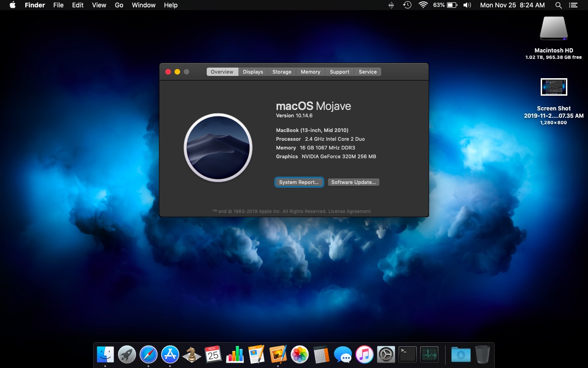Open Spotlight search magnifier icon
Image resolution: width=588 pixels, height=368 pixels.
559,5
